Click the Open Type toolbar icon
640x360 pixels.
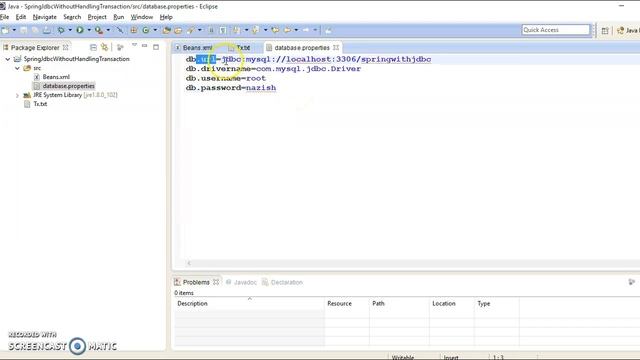[166, 30]
